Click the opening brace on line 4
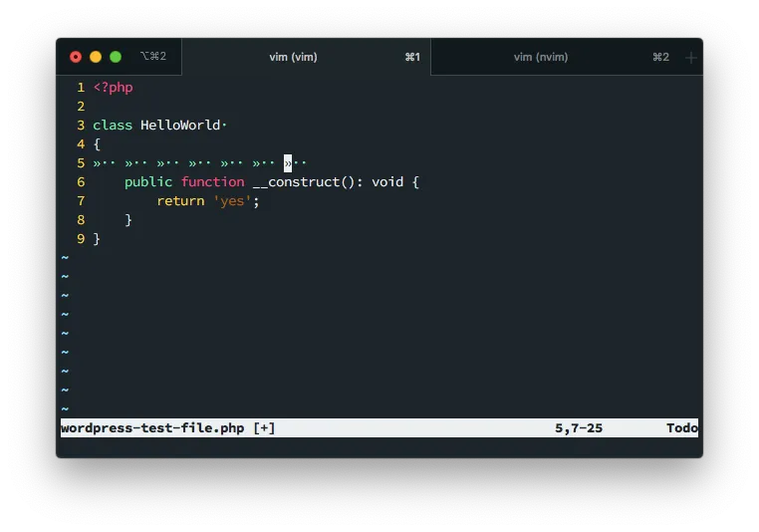The image size is (759, 532). 97,144
